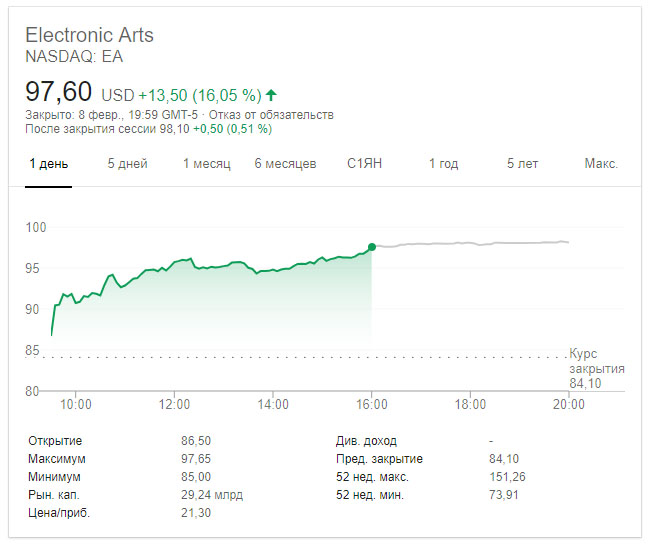
Task: Click the '52 нед. мин.' value '73,91'
Action: pos(504,495)
